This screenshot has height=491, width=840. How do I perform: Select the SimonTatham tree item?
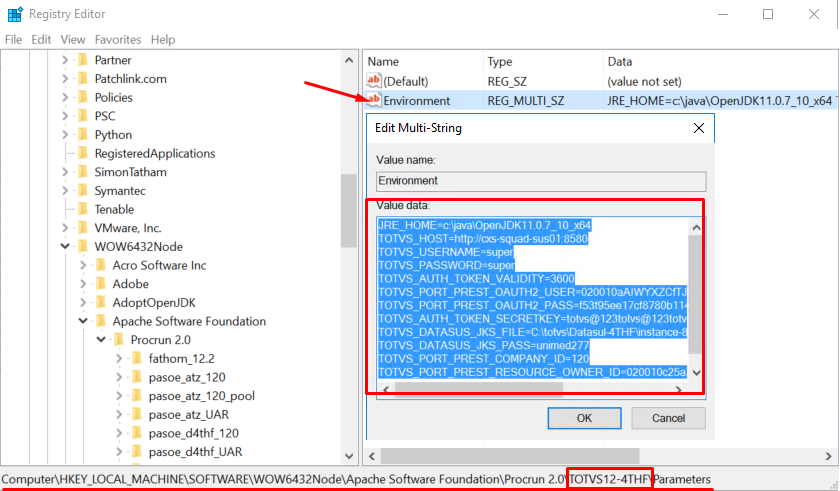coord(131,172)
